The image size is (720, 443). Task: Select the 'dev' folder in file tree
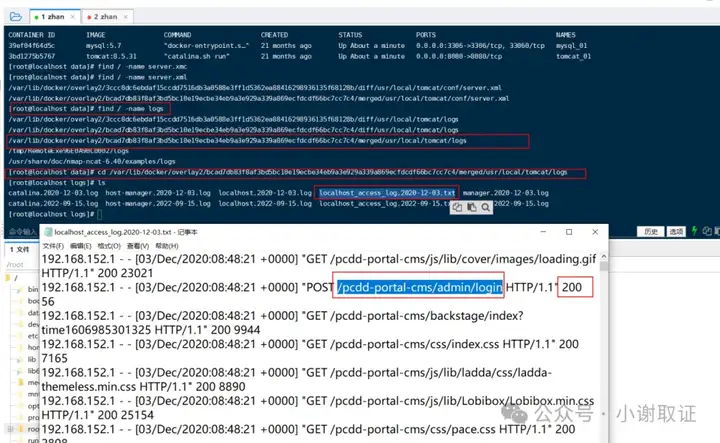tap(33, 324)
